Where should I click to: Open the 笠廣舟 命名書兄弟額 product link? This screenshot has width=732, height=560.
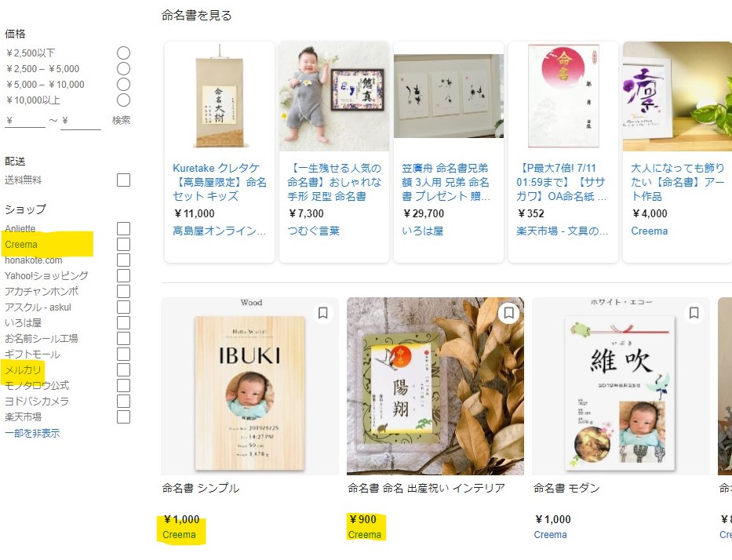pyautogui.click(x=446, y=182)
